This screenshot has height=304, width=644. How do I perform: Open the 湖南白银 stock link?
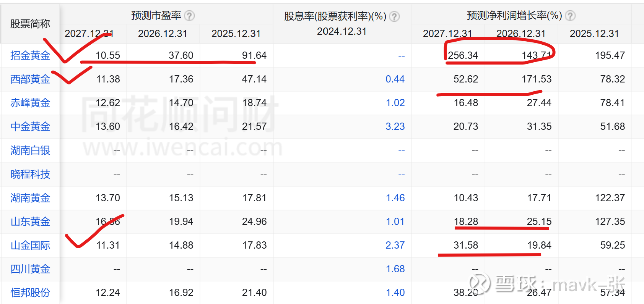point(30,150)
